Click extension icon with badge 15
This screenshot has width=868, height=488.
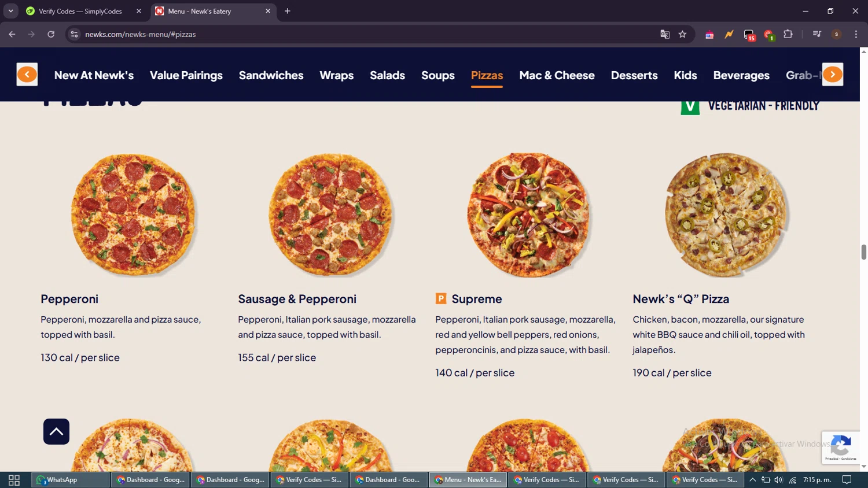tap(749, 35)
